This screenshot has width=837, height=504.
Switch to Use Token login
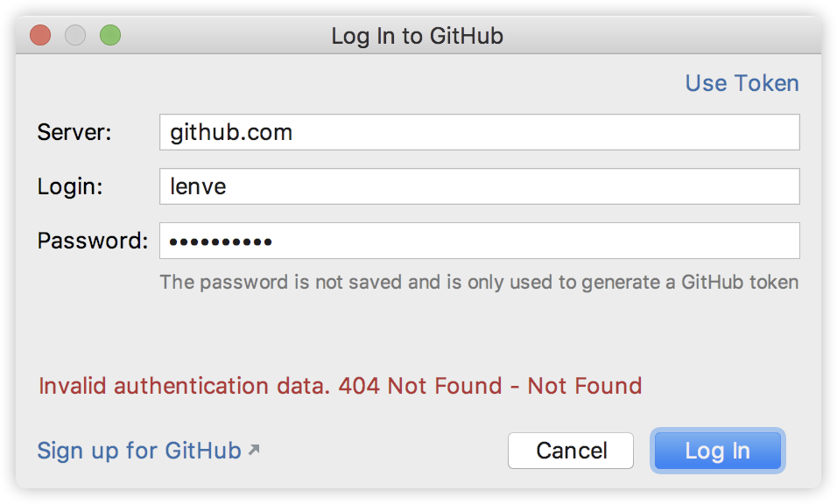pyautogui.click(x=742, y=83)
